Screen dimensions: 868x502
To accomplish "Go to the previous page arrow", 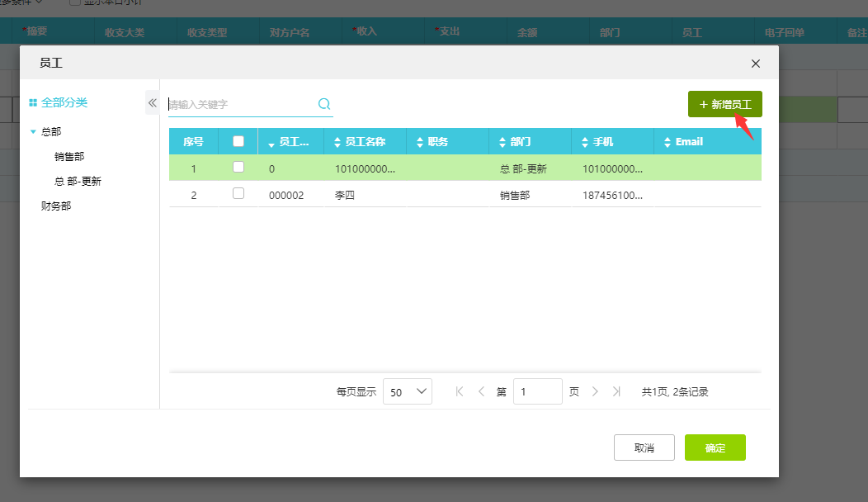I will (481, 391).
